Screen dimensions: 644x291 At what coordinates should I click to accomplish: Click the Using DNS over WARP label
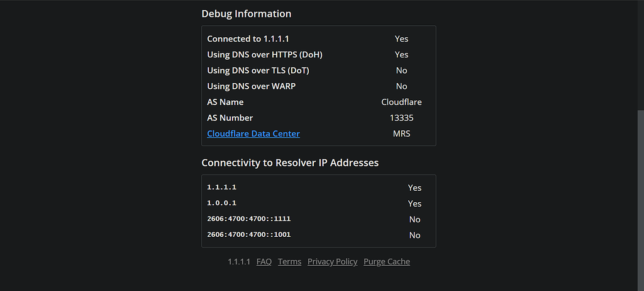[252, 86]
